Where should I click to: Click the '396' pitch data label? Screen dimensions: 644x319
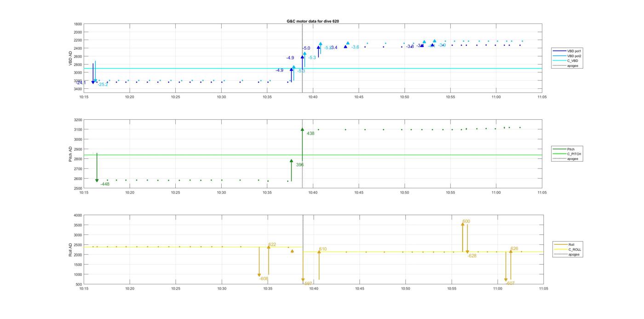(x=300, y=165)
